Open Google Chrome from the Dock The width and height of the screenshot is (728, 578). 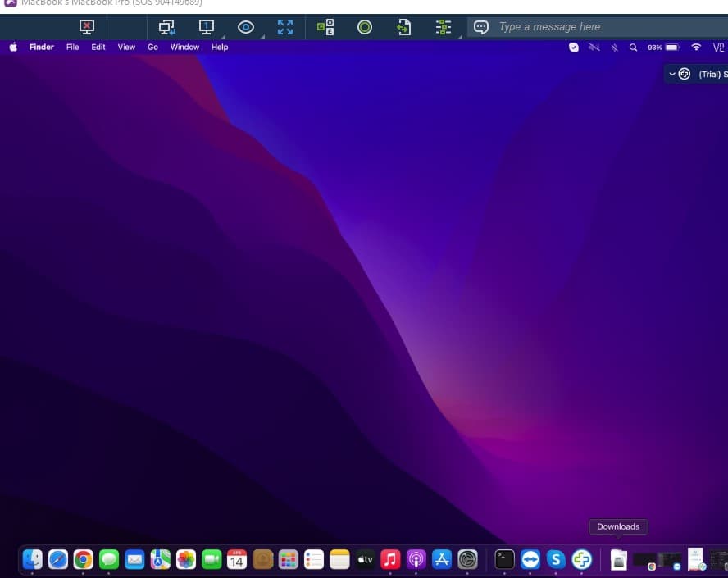click(83, 559)
